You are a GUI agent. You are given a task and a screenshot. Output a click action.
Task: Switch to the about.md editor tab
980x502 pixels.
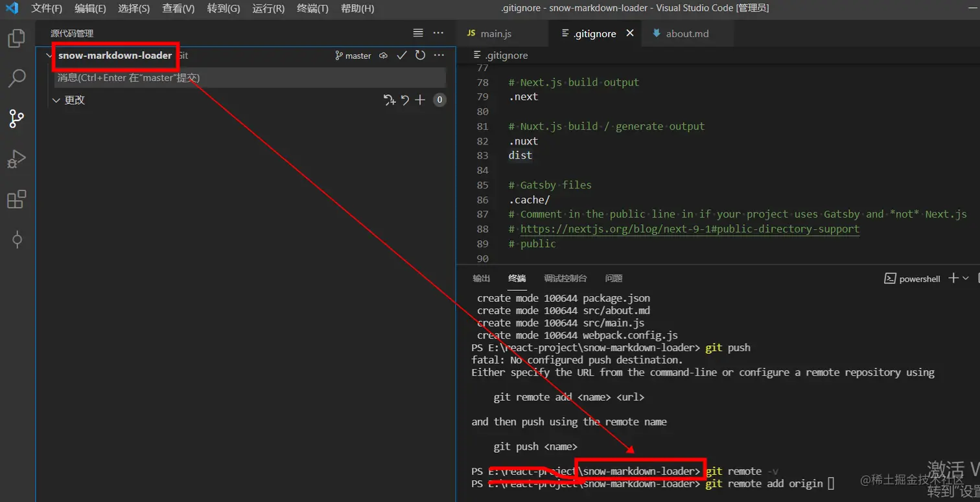687,33
